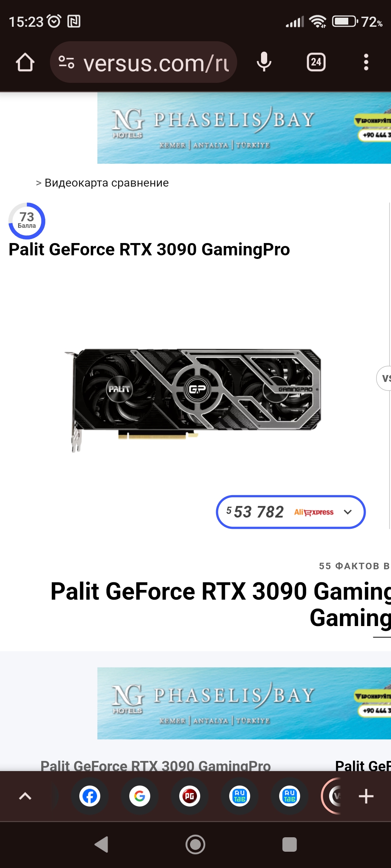Open the 53 782 AliExpress price selector

click(291, 512)
